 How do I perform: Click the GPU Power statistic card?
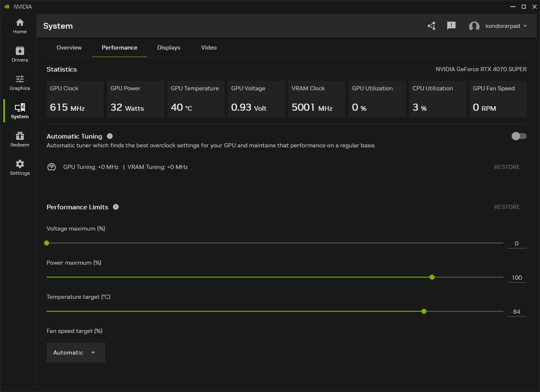(136, 99)
